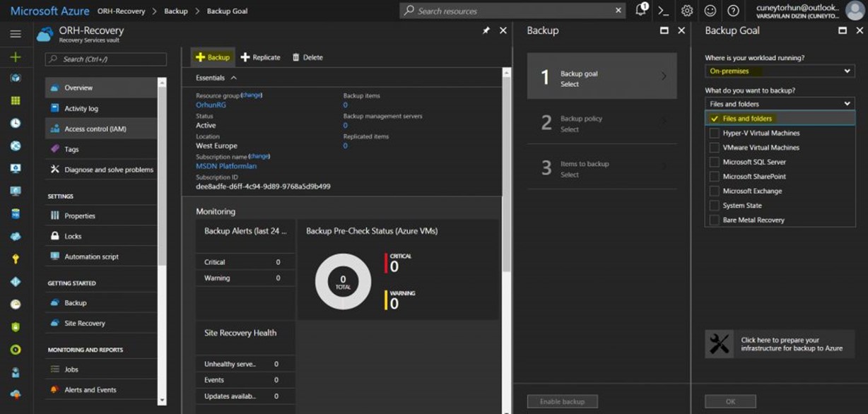
Task: Open Automation script
Action: tap(101, 256)
